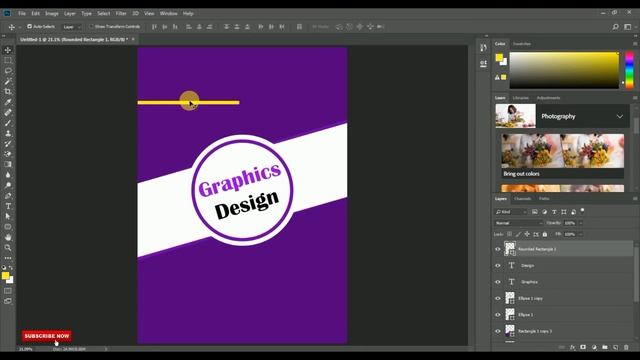Open the Auto-Select Layer dropdown
The width and height of the screenshot is (640, 360).
72,27
